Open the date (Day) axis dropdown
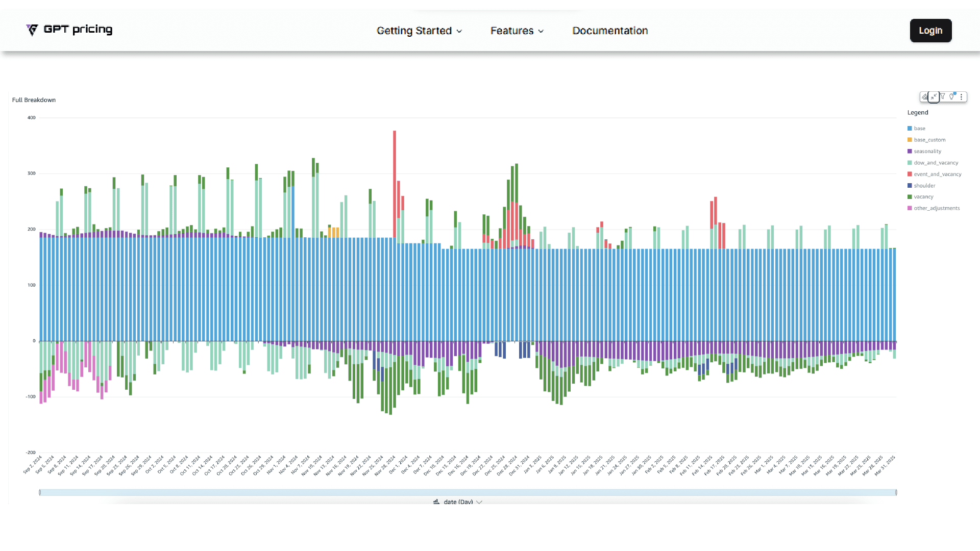 point(479,502)
